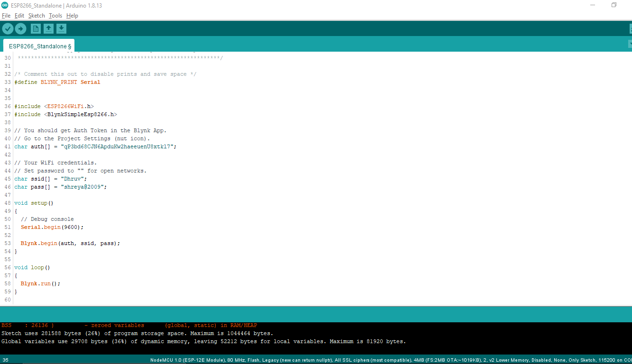Click the ssid "Dhruv" line
Image resolution: width=632 pixels, height=364 pixels.
click(x=51, y=179)
